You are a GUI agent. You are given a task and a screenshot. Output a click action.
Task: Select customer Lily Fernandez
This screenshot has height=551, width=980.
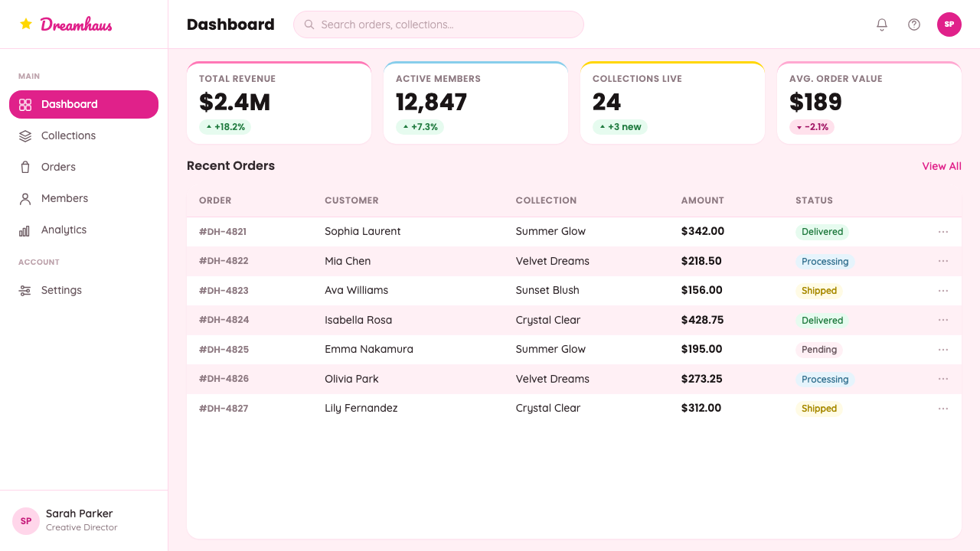(361, 408)
